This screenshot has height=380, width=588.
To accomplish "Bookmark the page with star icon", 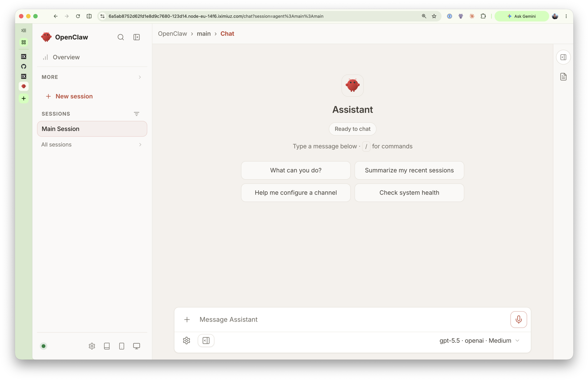I will [434, 16].
